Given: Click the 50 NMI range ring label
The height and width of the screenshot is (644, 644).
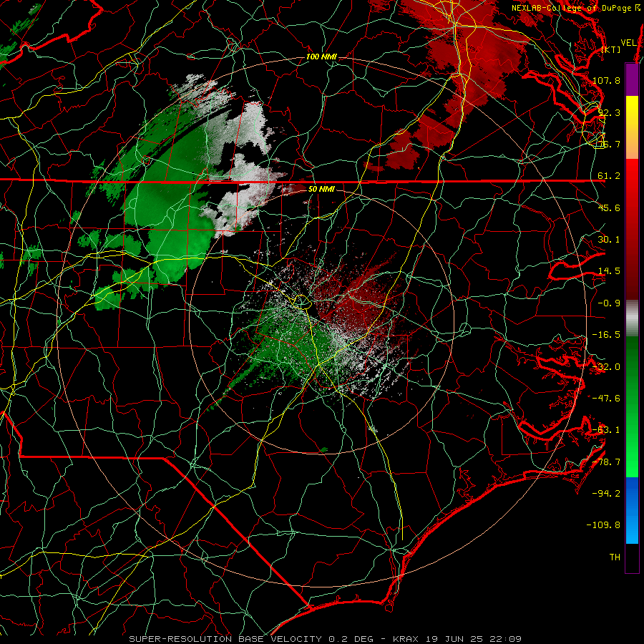Looking at the screenshot, I should [x=321, y=189].
